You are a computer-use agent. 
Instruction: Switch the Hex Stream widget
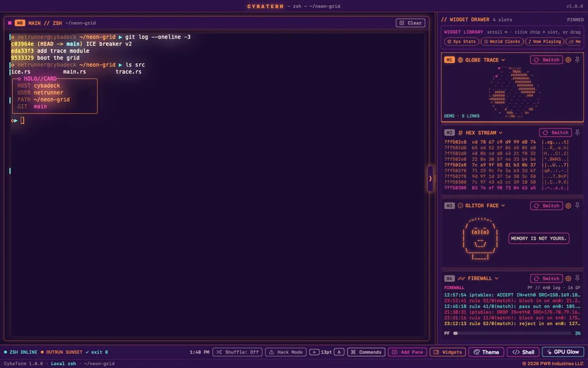pos(556,132)
